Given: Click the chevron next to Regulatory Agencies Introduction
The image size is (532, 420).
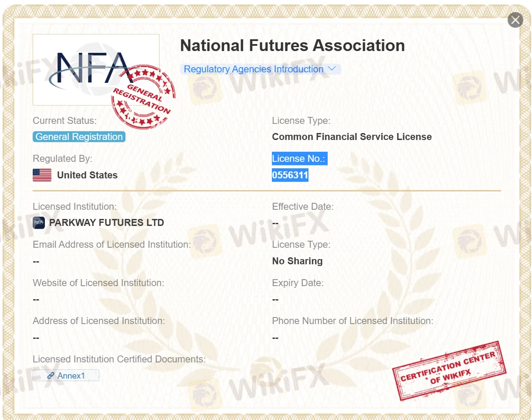Looking at the screenshot, I should coord(332,68).
